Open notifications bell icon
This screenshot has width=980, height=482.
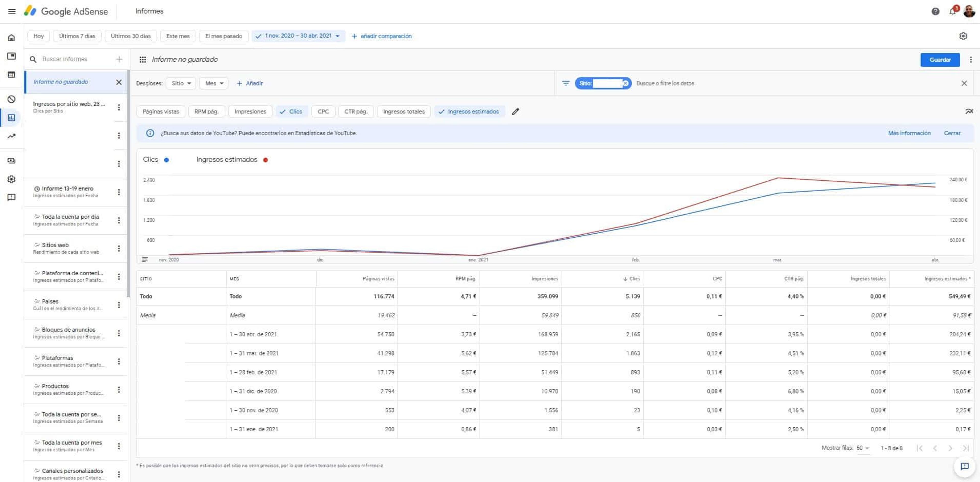pos(952,11)
